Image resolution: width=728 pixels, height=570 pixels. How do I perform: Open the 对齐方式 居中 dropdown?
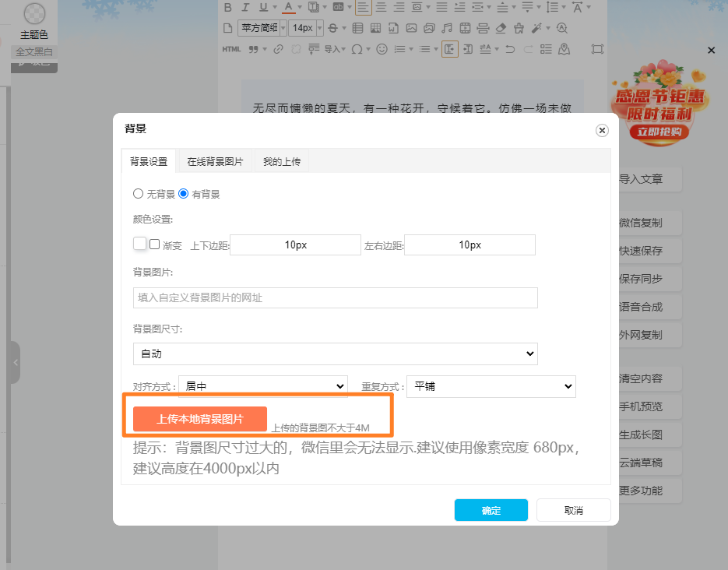coord(263,386)
